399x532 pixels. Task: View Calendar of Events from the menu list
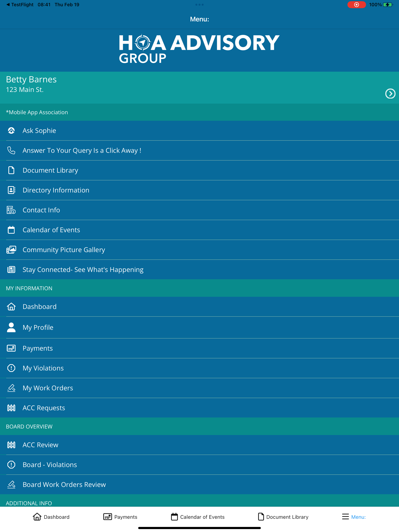pyautogui.click(x=199, y=230)
